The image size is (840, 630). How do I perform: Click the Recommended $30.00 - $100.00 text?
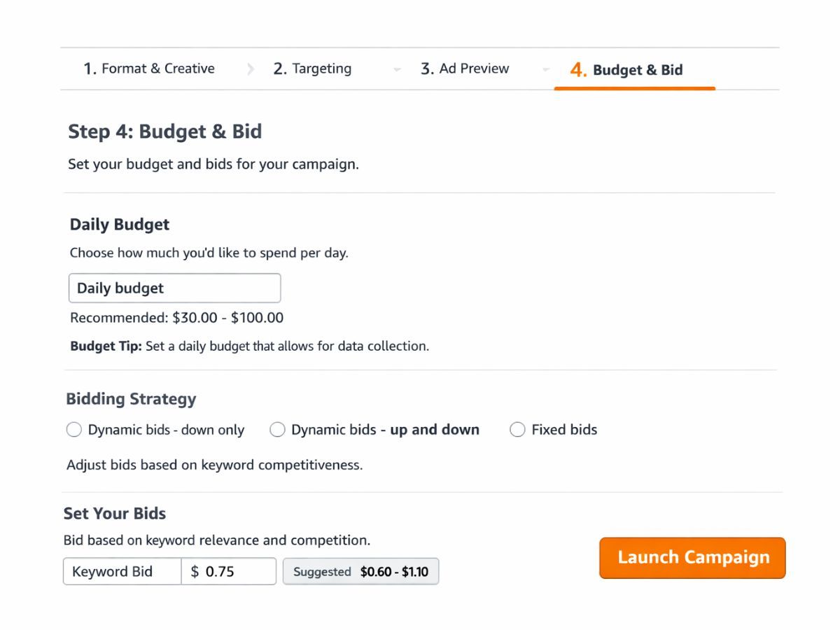(176, 317)
